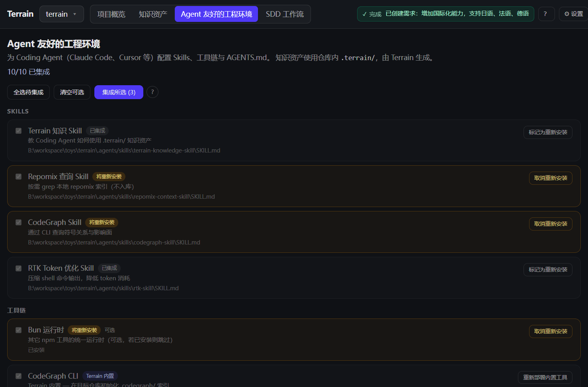Image resolution: width=588 pixels, height=387 pixels.
Task: Toggle the Repomix 查询 Skill checkbox
Action: coord(18,176)
